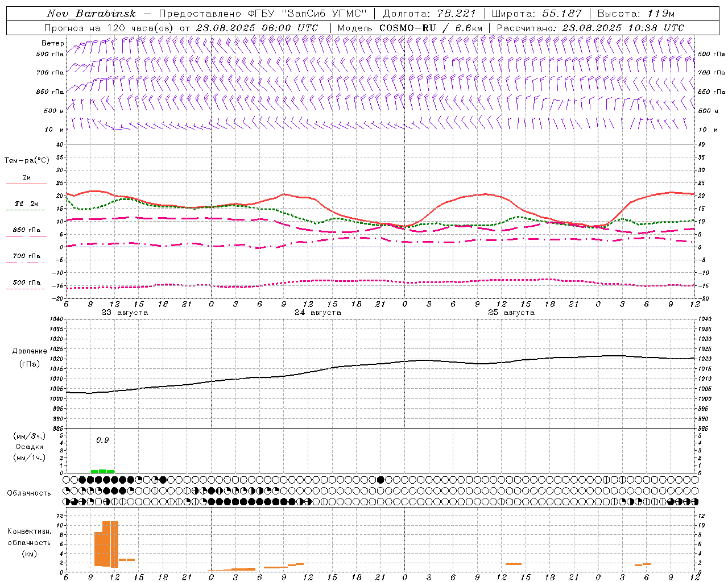This screenshot has height=582, width=728.
Task: Click the 0.9 precipitation amount label
Action: (x=102, y=440)
